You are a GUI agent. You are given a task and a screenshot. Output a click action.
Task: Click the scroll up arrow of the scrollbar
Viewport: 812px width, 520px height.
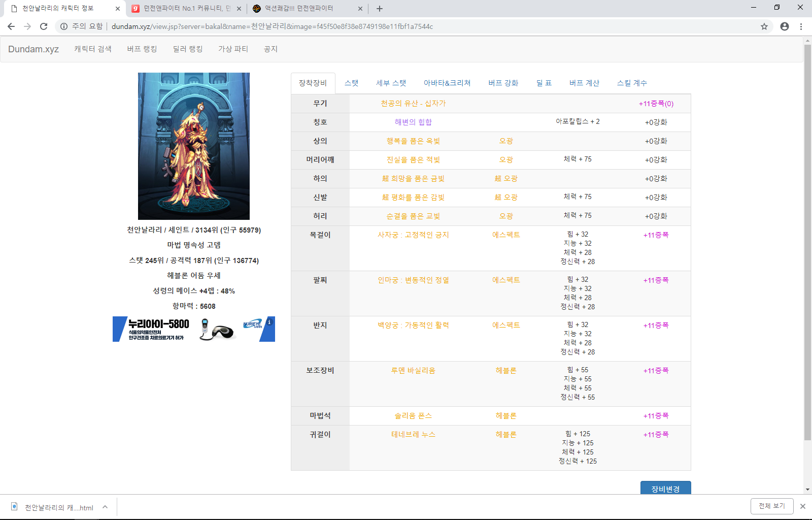pos(807,40)
